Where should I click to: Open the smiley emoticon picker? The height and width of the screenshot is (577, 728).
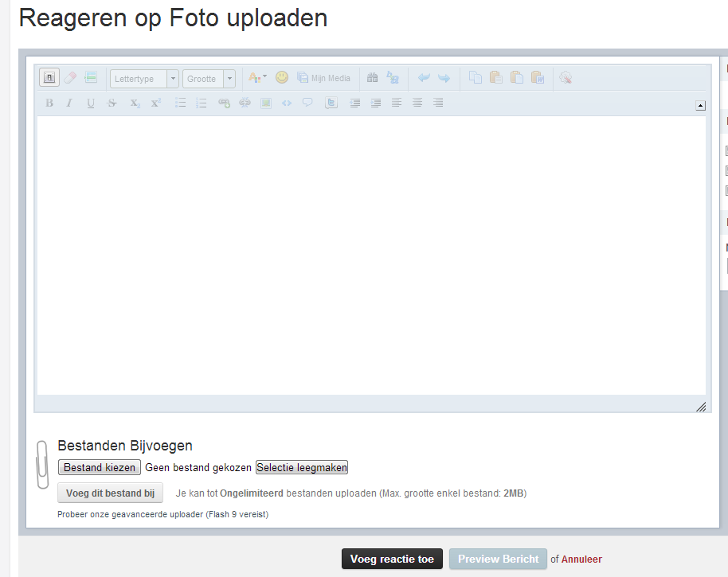pyautogui.click(x=282, y=77)
